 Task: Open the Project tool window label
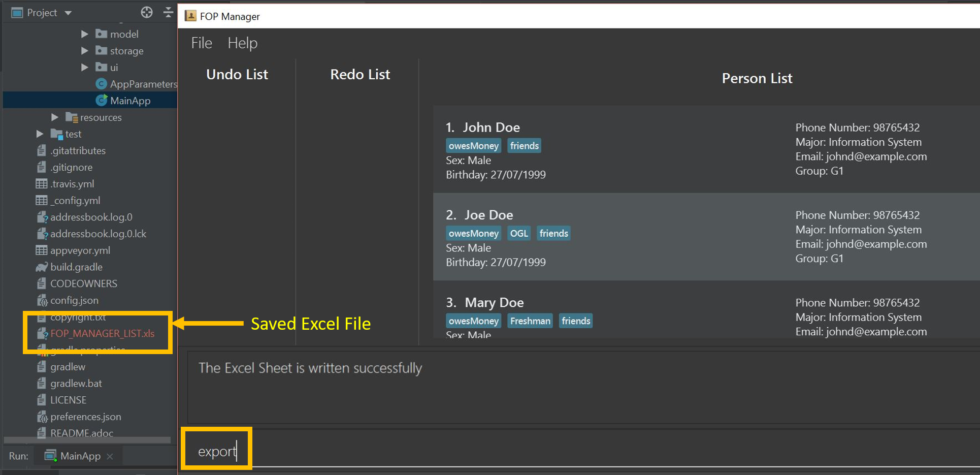click(x=42, y=13)
